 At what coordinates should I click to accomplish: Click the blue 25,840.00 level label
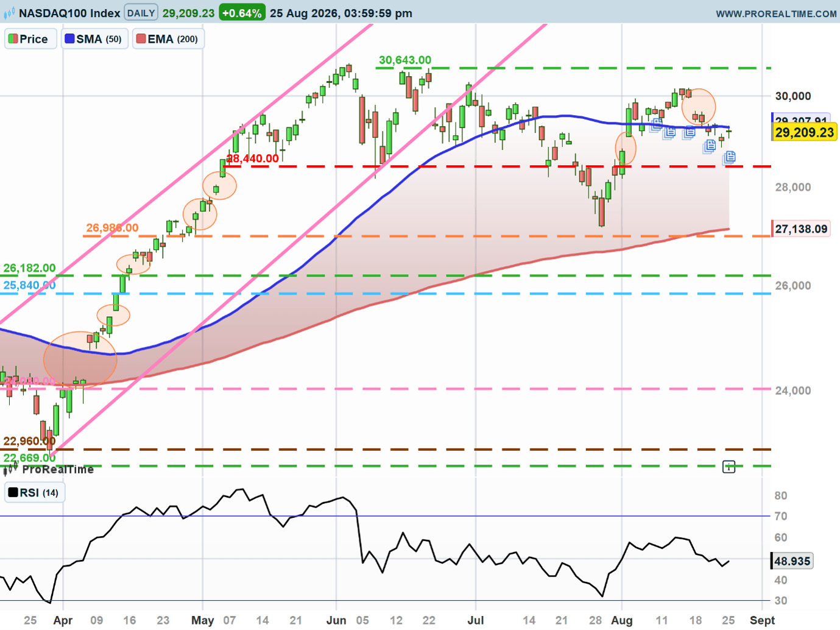tap(29, 285)
